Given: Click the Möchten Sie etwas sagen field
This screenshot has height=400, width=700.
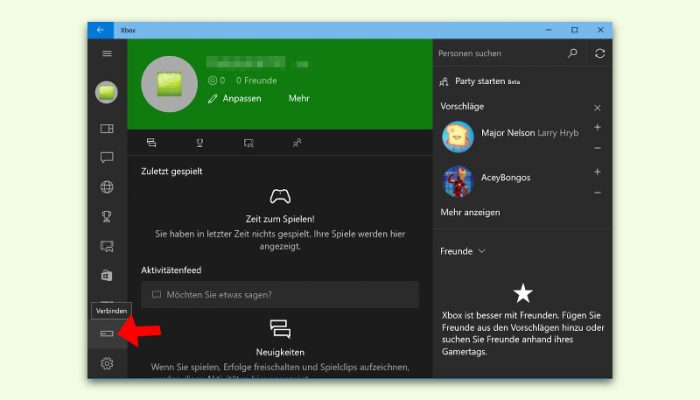Looking at the screenshot, I should 280,295.
